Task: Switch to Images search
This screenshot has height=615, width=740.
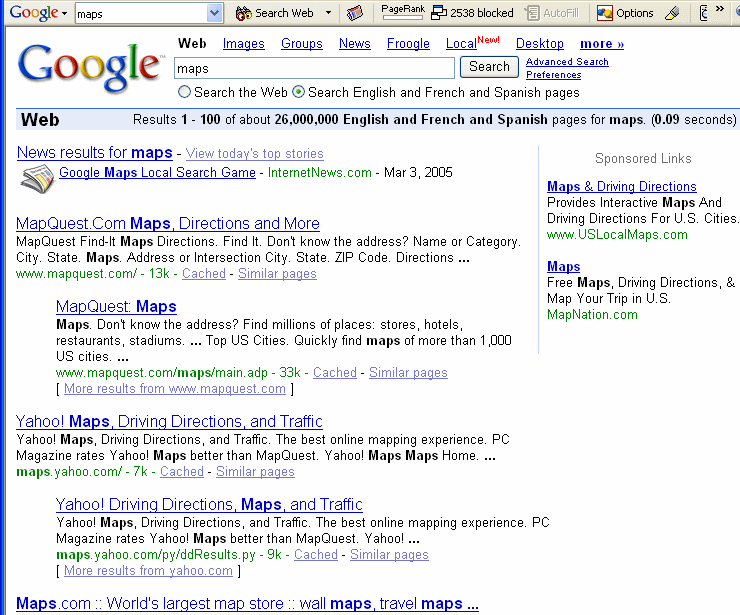Action: coord(244,43)
